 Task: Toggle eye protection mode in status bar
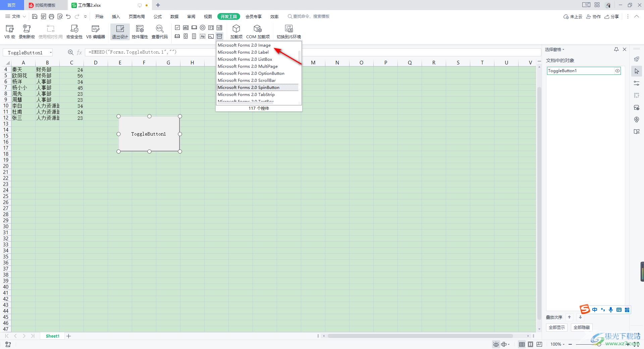coord(496,344)
